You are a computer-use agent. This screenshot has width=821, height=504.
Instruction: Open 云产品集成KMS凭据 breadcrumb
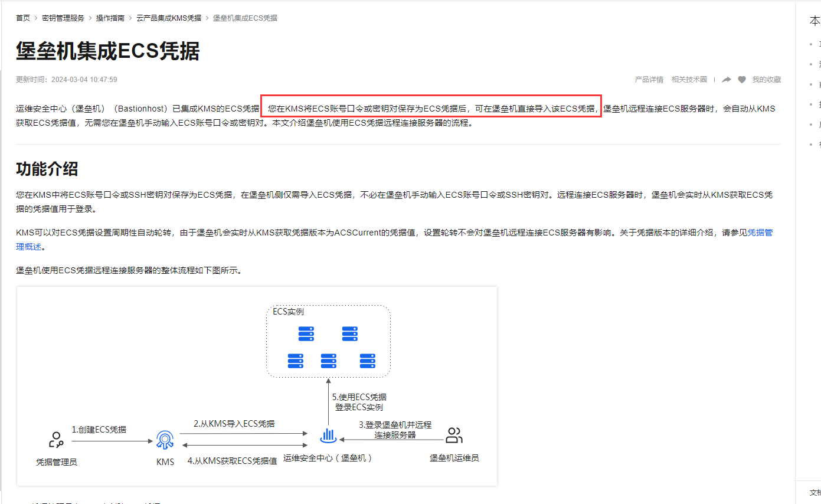point(169,18)
